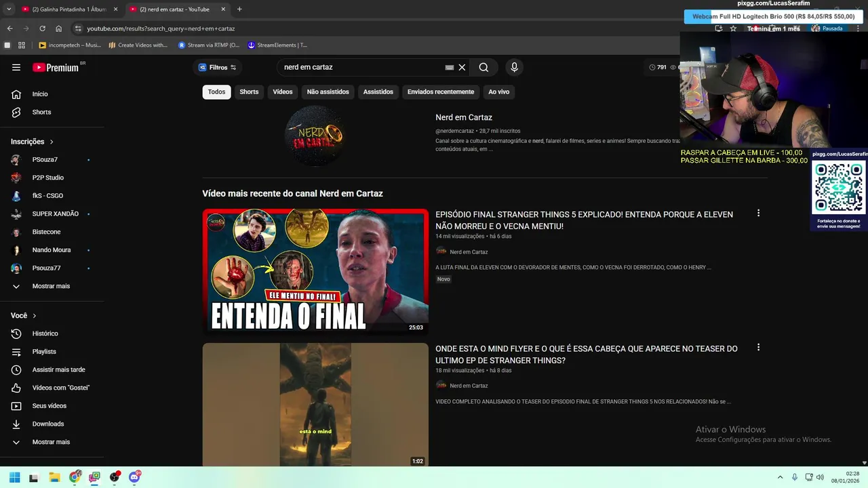Expand the Inscrições section header
868x488 pixels.
pos(32,142)
